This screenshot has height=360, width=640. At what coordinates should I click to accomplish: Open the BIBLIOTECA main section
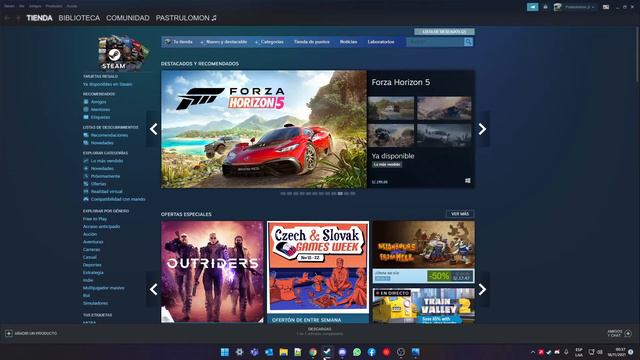pos(79,18)
